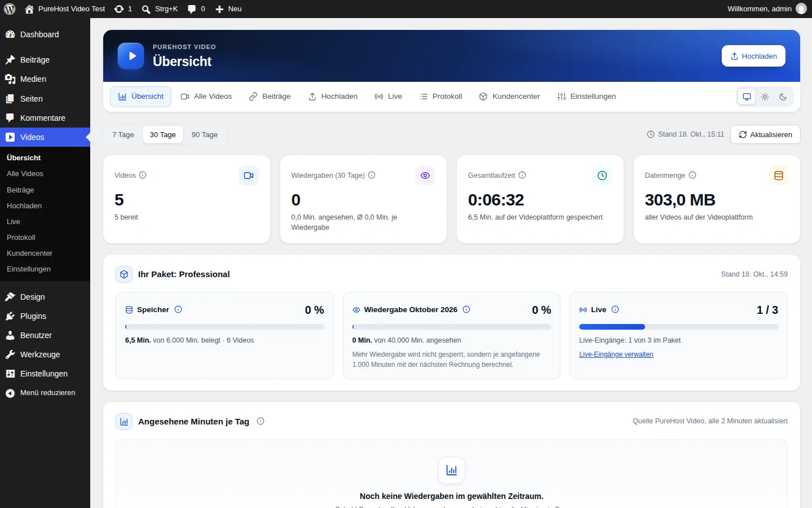Open Live-Eingänge verwalten link
Image resolution: width=812 pixels, height=508 pixels.
pos(616,354)
